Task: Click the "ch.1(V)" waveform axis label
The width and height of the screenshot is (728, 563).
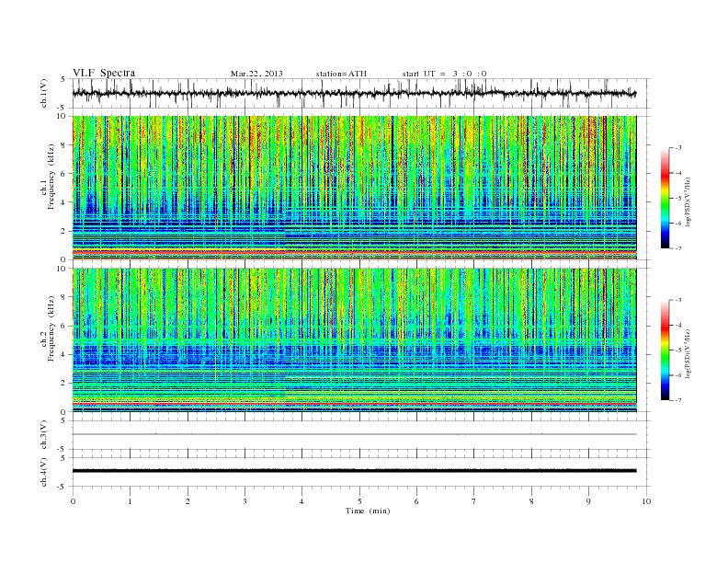Action: (44, 93)
